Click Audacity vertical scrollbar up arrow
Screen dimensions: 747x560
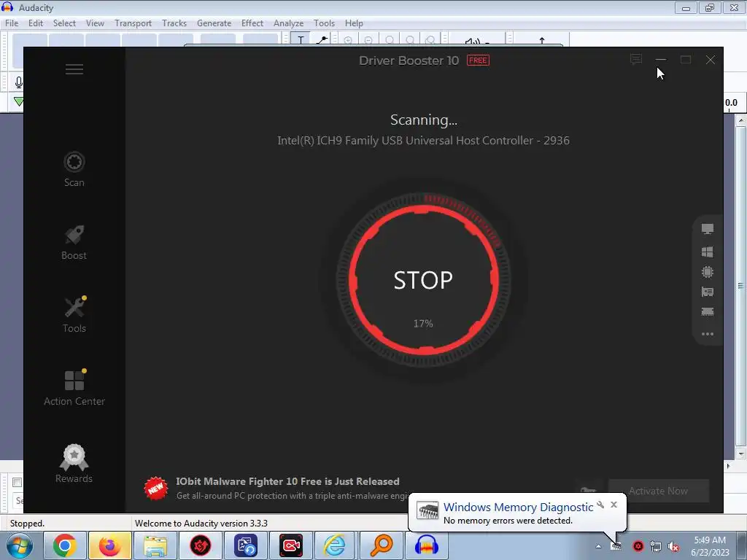[741, 121]
